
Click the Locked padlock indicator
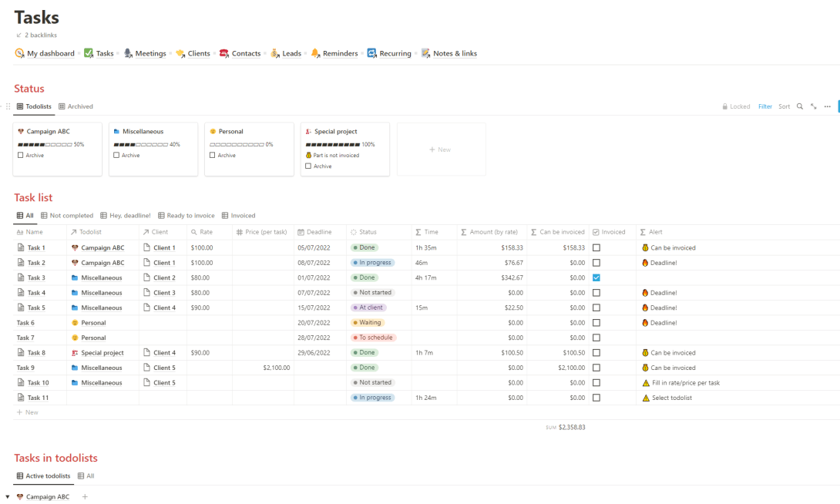736,106
